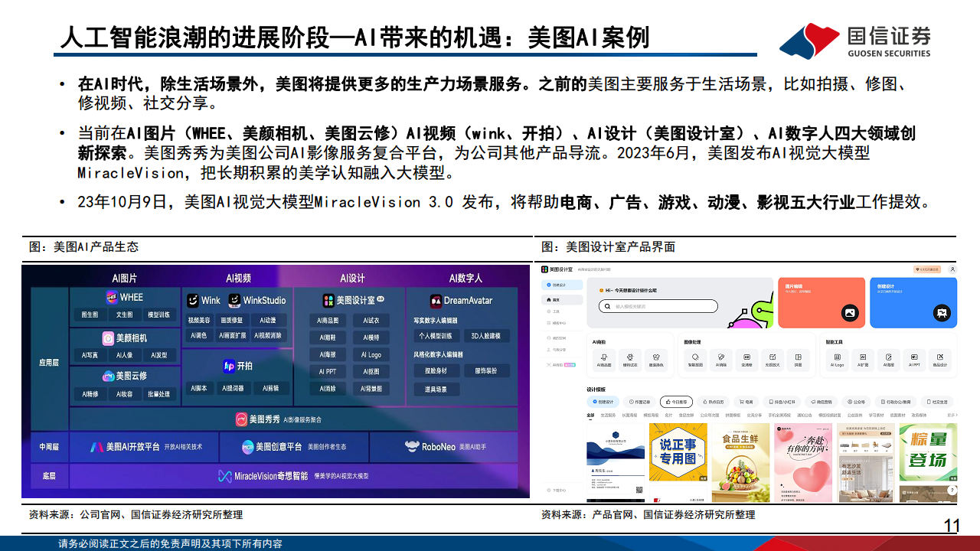Click the Wink app icon
Image resolution: width=980 pixels, height=551 pixels.
[x=194, y=301]
